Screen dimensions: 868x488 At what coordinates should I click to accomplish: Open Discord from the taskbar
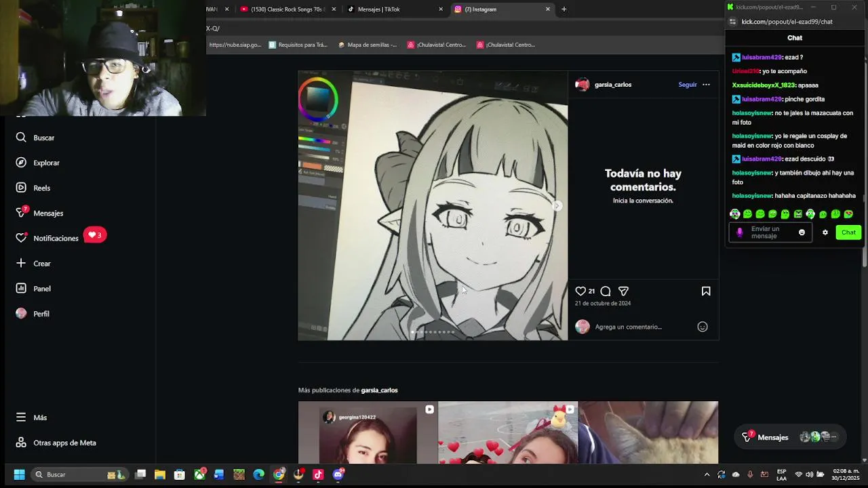coord(338,474)
